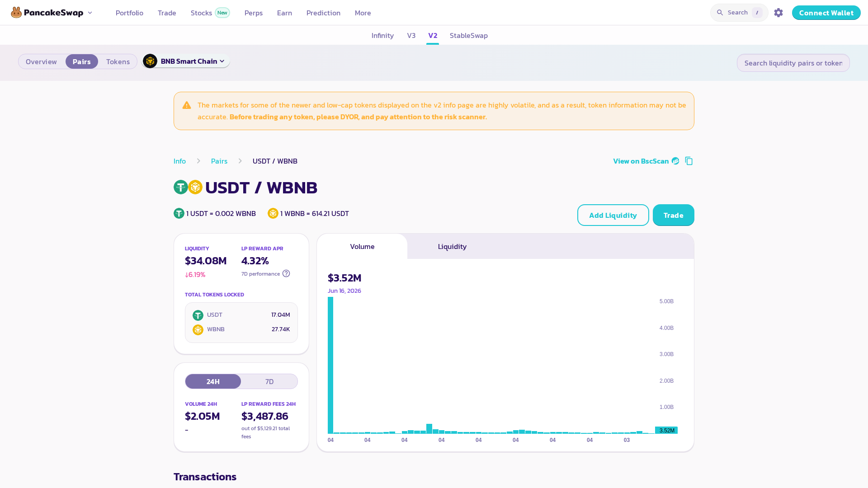The width and height of the screenshot is (868, 488).
Task: Expand the PancakeSwap logo dropdown chevron
Action: pos(90,13)
